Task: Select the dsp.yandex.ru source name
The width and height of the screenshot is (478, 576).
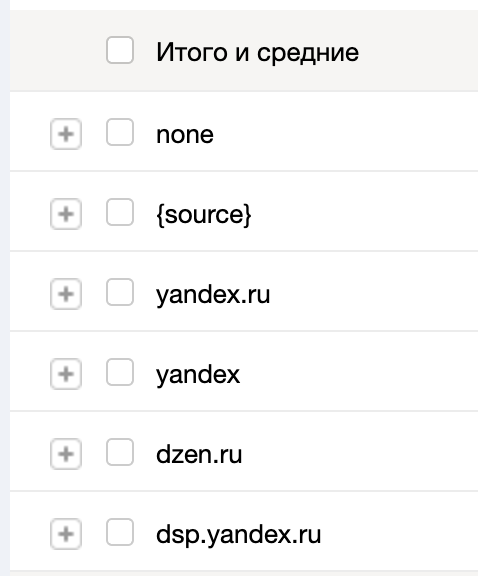Action: (238, 535)
